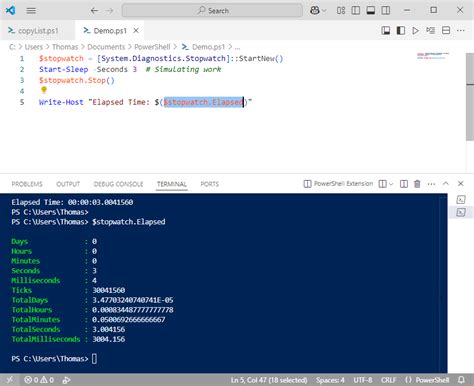Toggle the secondary sidebar from the title bar
474x386 pixels.
pyautogui.click(x=386, y=10)
